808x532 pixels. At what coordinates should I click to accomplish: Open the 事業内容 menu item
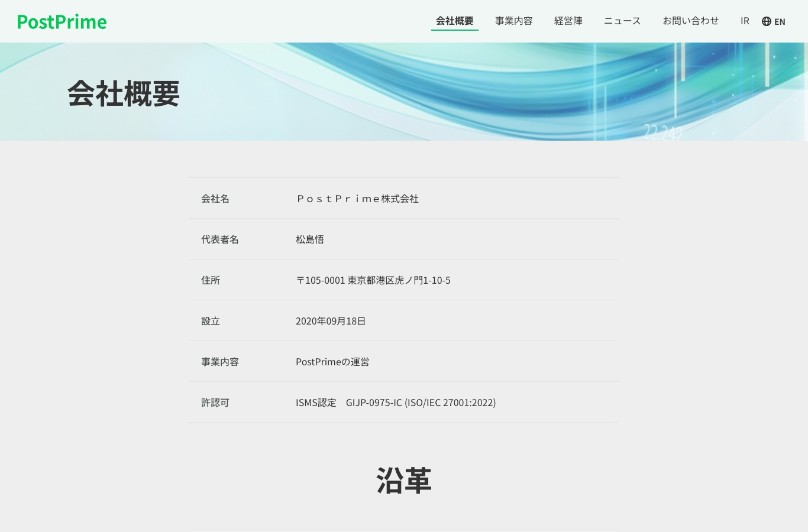tap(514, 21)
